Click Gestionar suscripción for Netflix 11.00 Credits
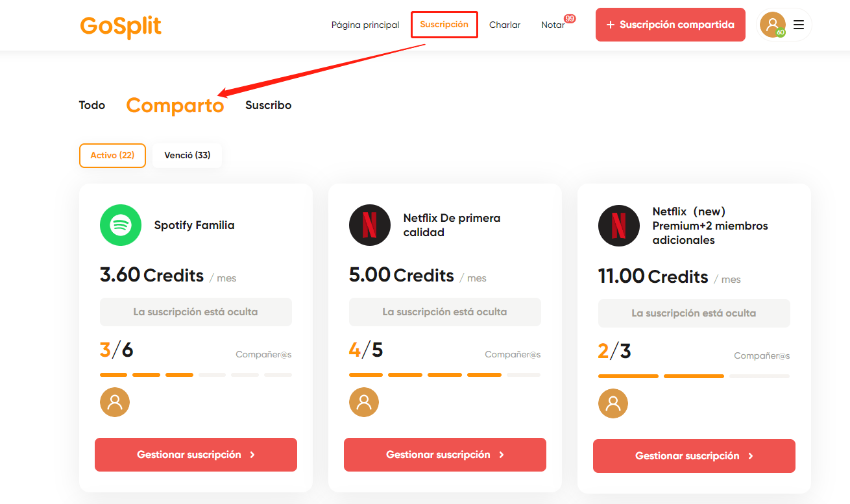850x504 pixels. click(694, 456)
